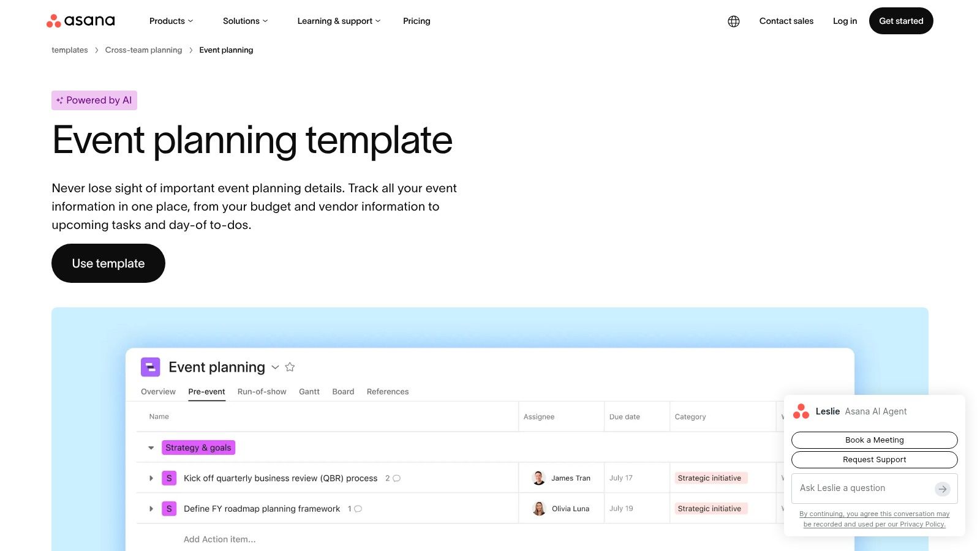The image size is (980, 551).
Task: Open the Learning & support dropdown
Action: point(339,21)
